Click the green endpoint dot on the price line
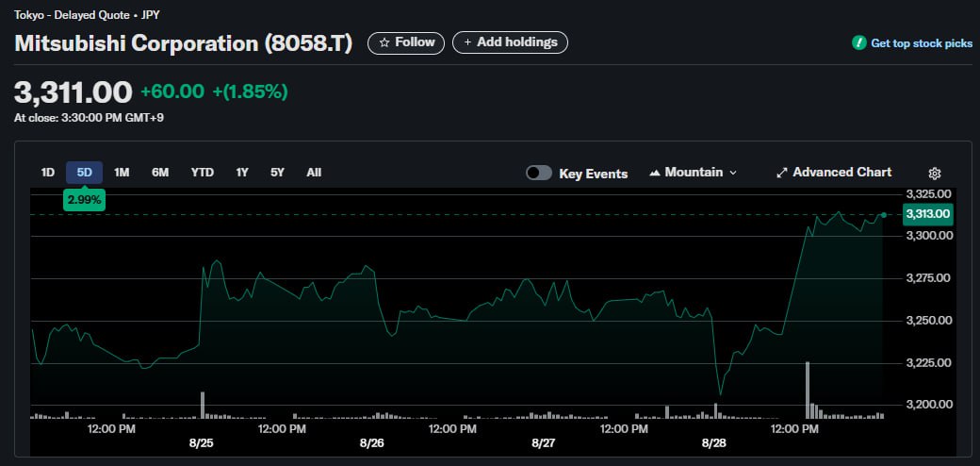 [x=883, y=215]
